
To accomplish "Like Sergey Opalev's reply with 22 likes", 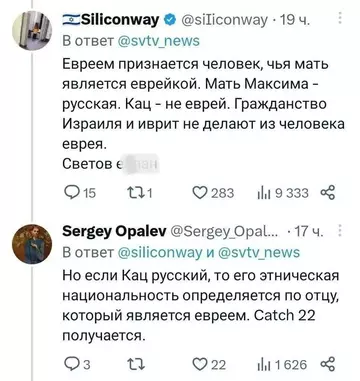I will point(210,364).
